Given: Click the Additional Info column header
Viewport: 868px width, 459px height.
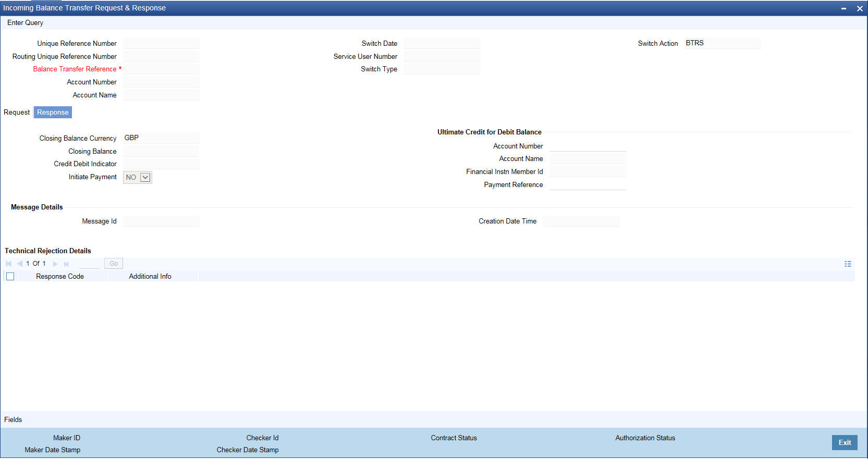Looking at the screenshot, I should (x=150, y=276).
